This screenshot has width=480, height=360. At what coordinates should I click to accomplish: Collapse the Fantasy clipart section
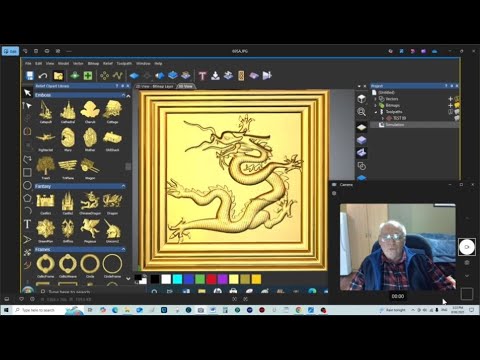tap(123, 186)
